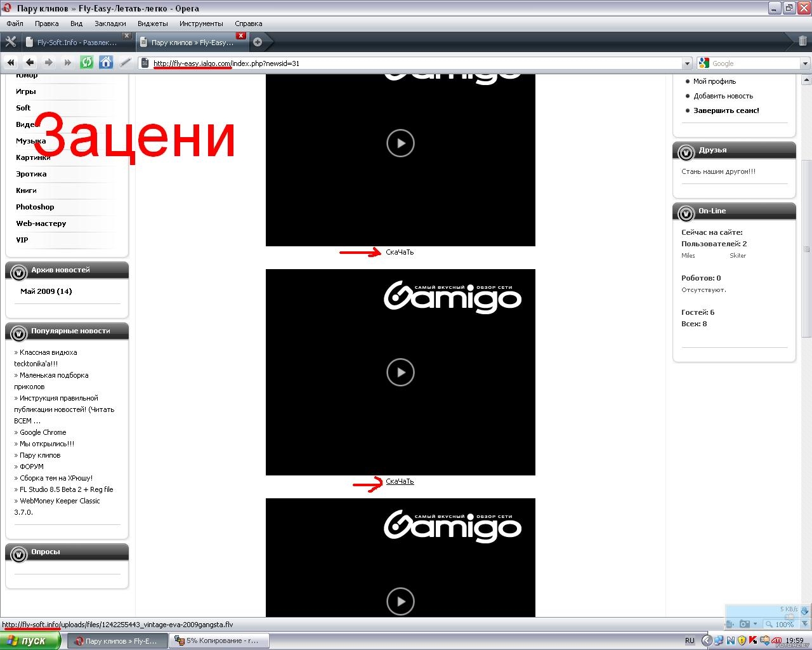The height and width of the screenshot is (650, 812).
Task: Open the address bar history dropdown
Action: pos(687,63)
